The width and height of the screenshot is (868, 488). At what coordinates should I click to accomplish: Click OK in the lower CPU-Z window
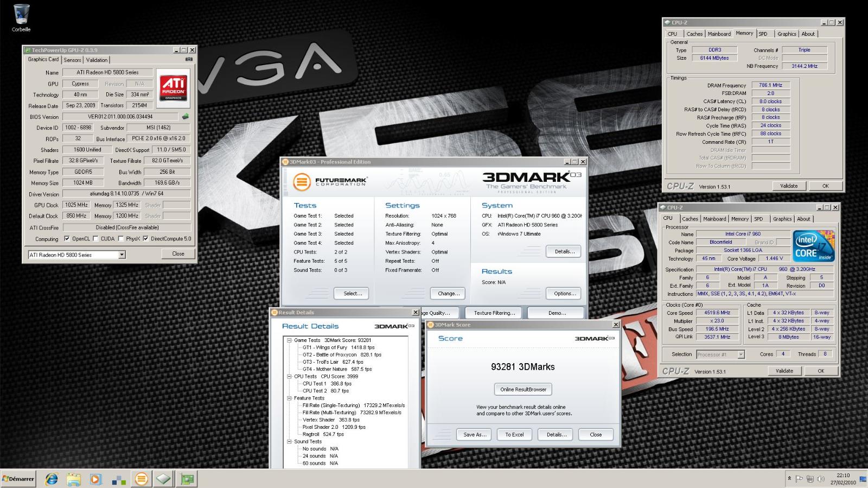point(821,371)
